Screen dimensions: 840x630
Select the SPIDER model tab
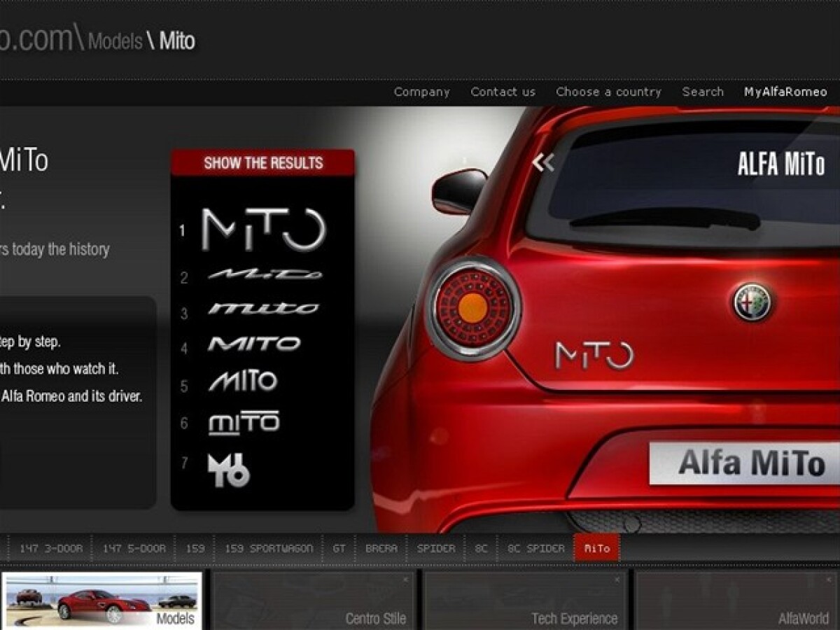pos(436,548)
